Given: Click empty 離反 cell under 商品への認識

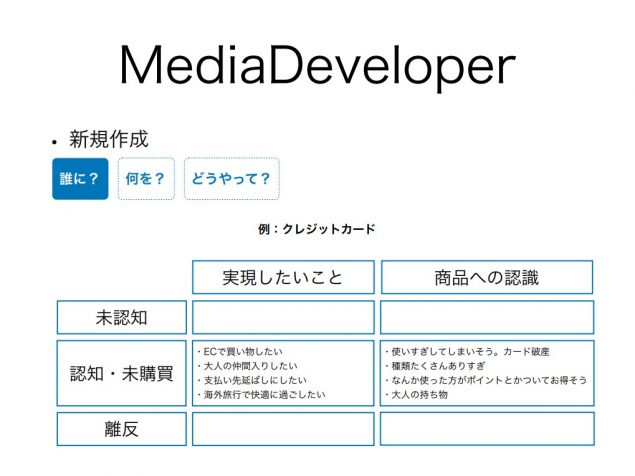Looking at the screenshot, I should pos(486,429).
